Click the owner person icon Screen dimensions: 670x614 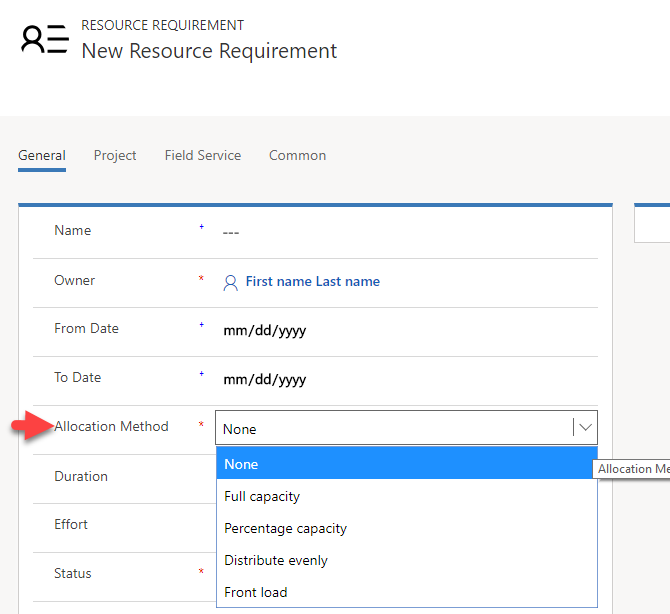point(230,282)
